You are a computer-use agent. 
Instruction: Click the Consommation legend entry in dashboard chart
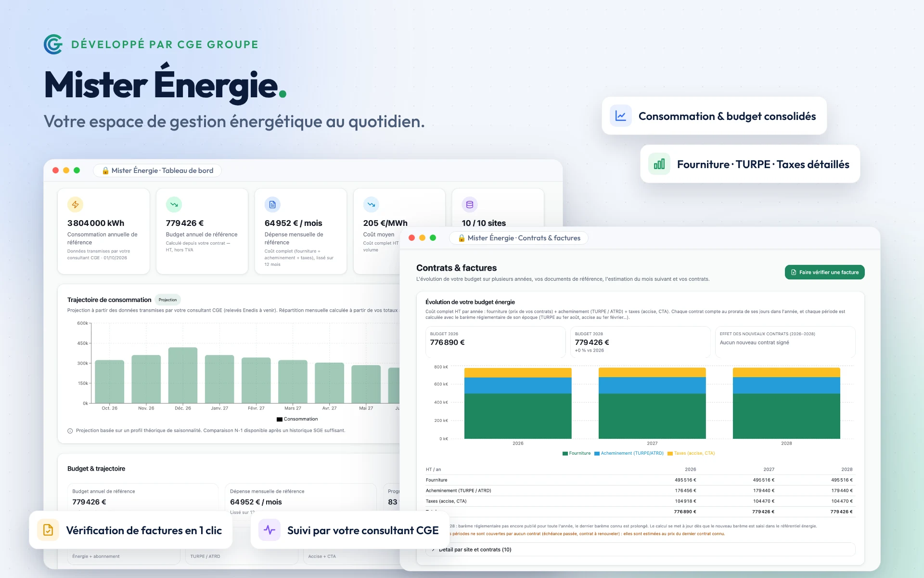297,419
